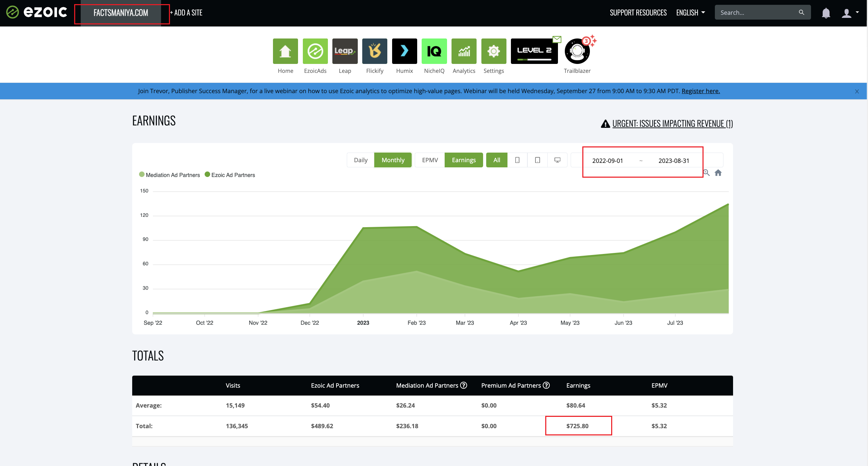Click the Earnings column header

coord(578,386)
